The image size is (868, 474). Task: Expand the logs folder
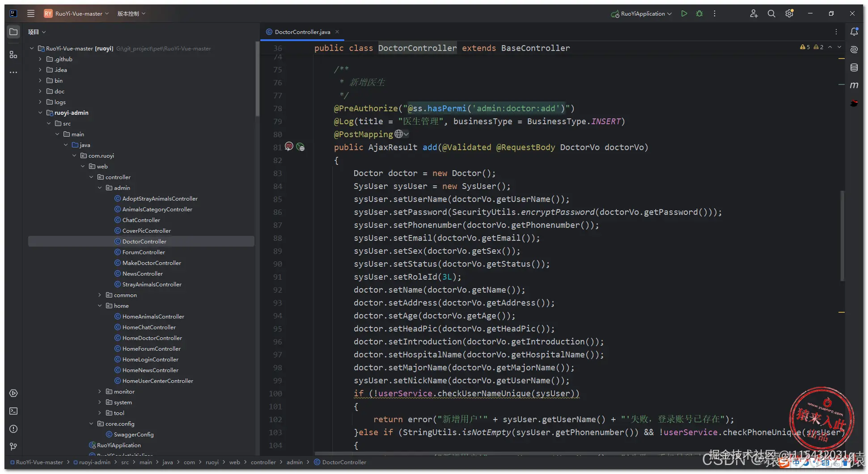click(x=40, y=102)
